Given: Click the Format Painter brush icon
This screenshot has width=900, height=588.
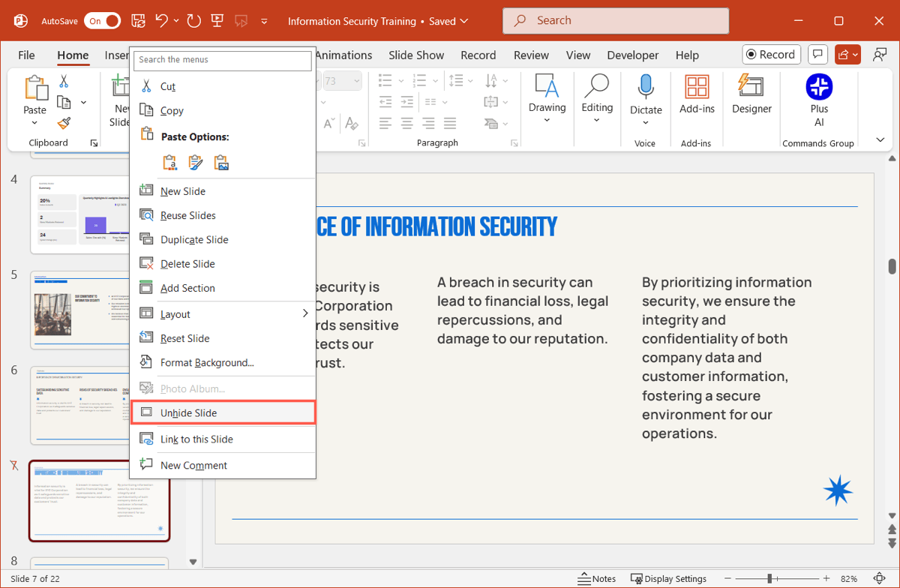Looking at the screenshot, I should point(64,123).
